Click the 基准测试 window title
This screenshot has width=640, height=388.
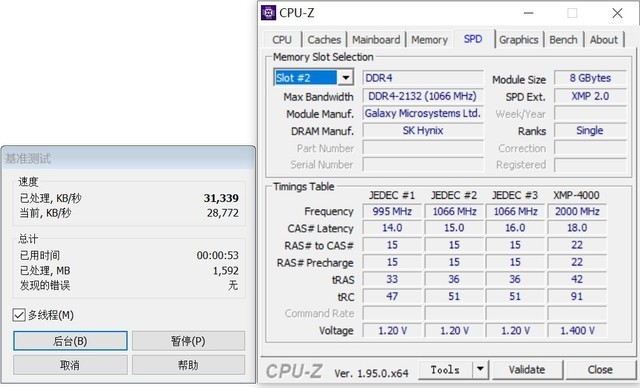pyautogui.click(x=28, y=159)
